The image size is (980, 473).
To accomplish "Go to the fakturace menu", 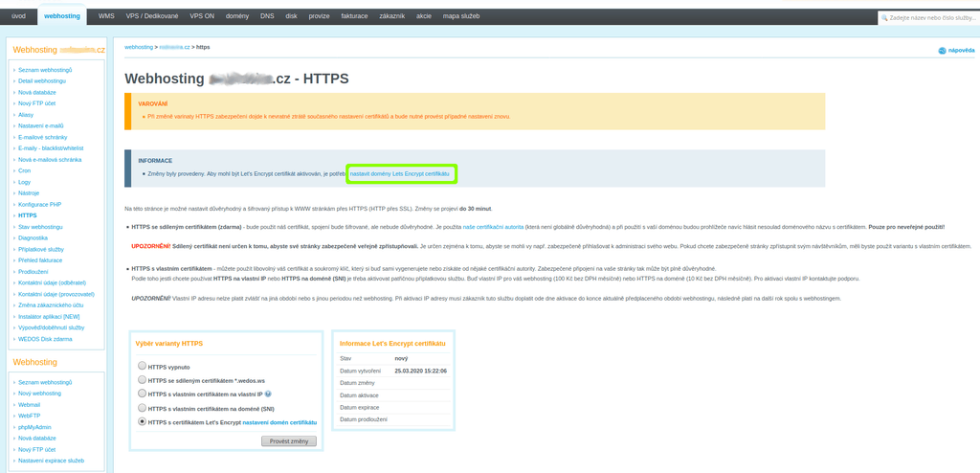I will coord(354,16).
